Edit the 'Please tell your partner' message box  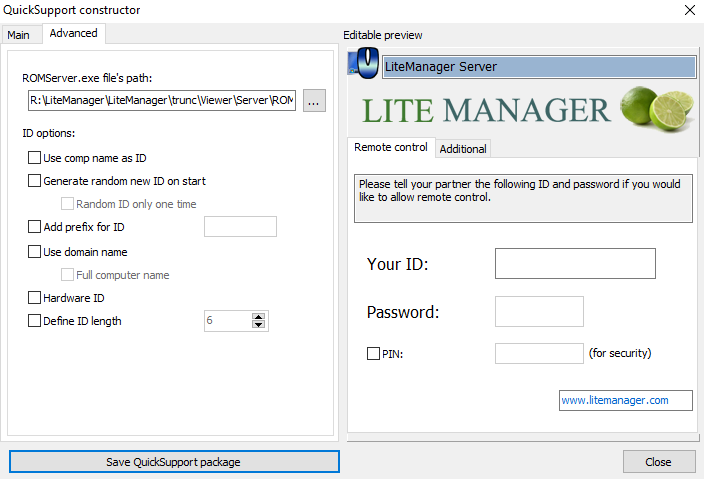coord(523,198)
